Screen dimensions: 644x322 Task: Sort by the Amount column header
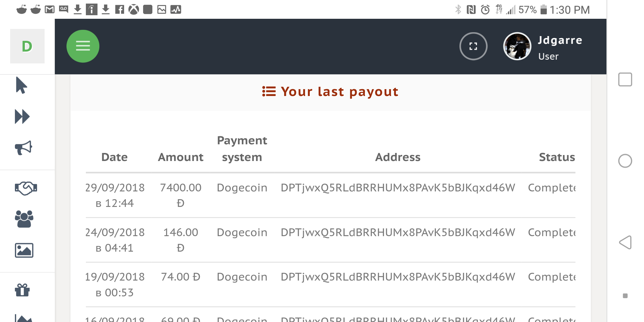tap(181, 157)
